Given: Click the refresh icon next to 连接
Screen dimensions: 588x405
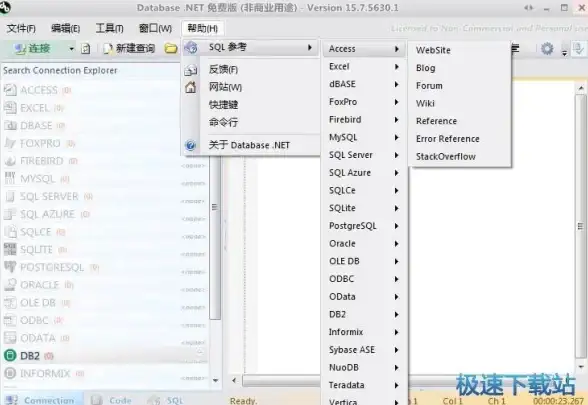Looking at the screenshot, I should click(86, 49).
